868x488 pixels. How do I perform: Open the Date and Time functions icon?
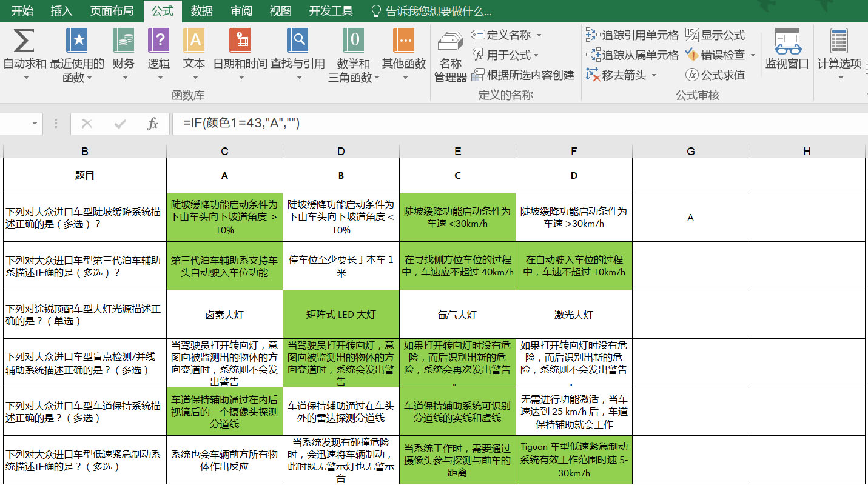[x=240, y=41]
